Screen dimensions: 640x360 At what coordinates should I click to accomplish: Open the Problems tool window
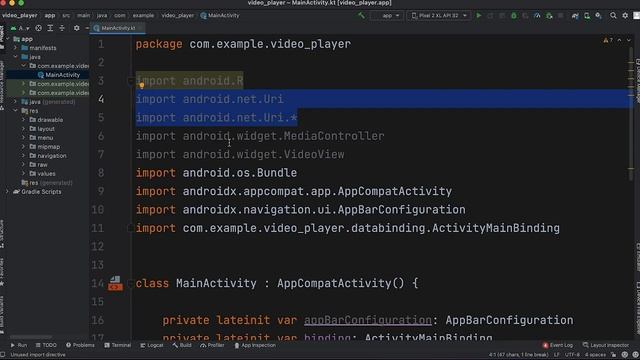pos(80,345)
